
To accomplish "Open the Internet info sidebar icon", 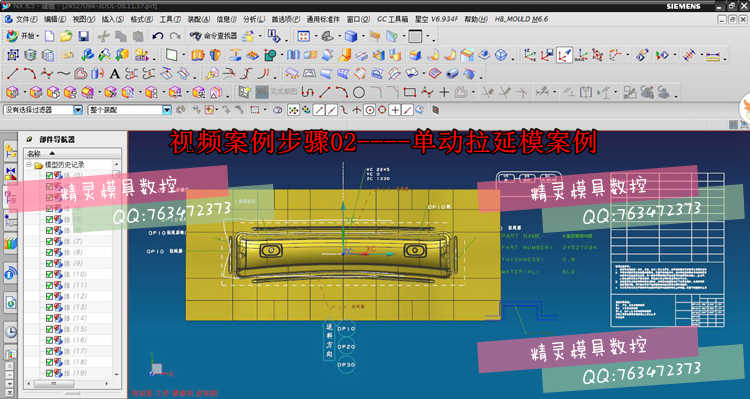I will 11,274.
